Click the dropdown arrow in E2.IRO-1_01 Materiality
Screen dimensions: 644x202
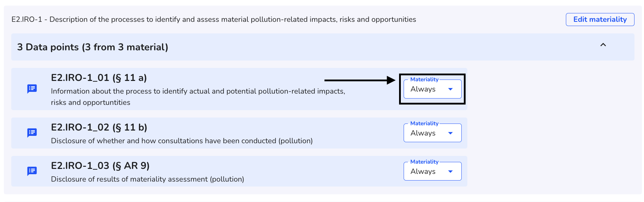tap(450, 89)
